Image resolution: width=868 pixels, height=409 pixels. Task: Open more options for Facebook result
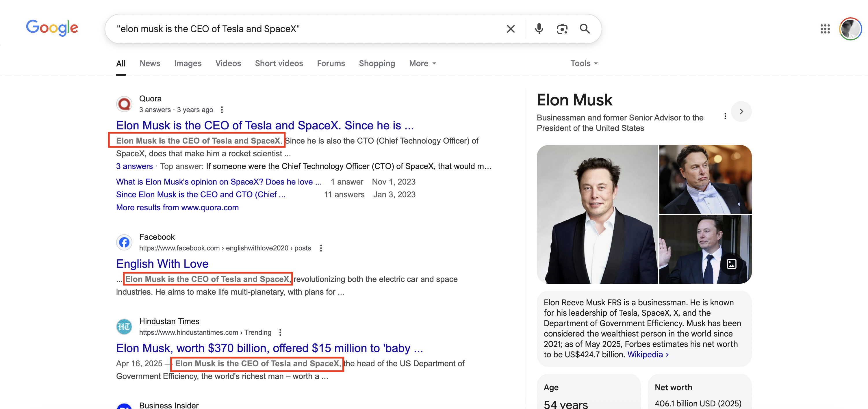click(321, 248)
